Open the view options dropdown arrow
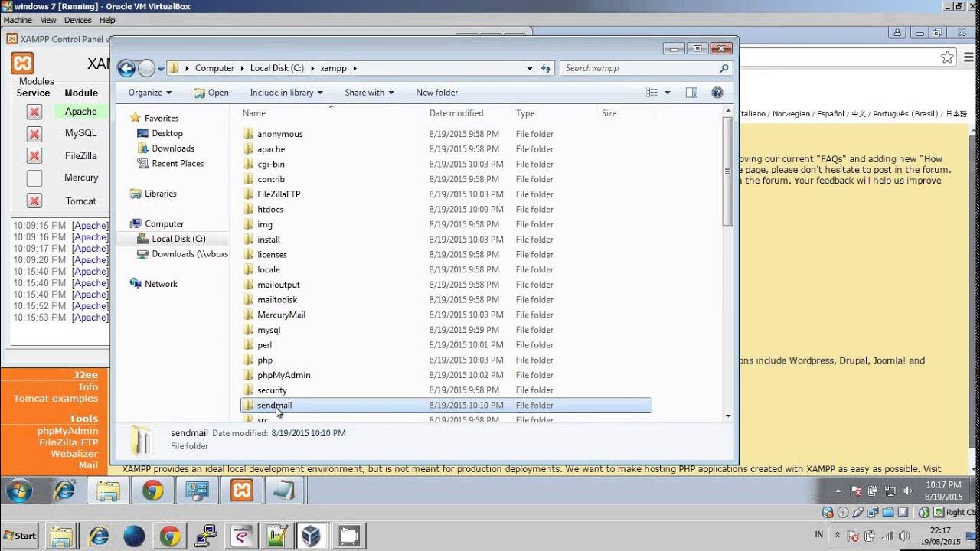Screen dimensions: 980x551 pos(668,93)
